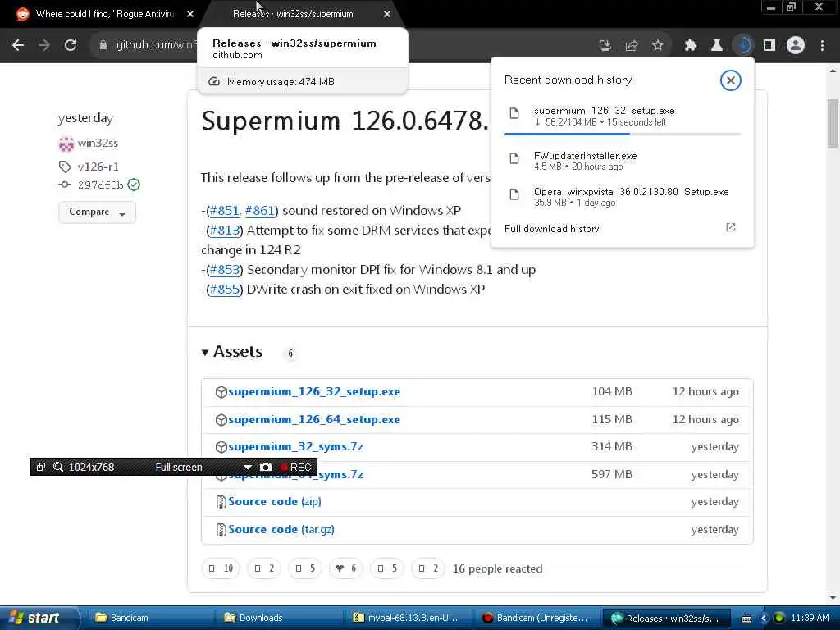Click Bandicam magnifier search icon
The image size is (840, 630).
(x=58, y=467)
